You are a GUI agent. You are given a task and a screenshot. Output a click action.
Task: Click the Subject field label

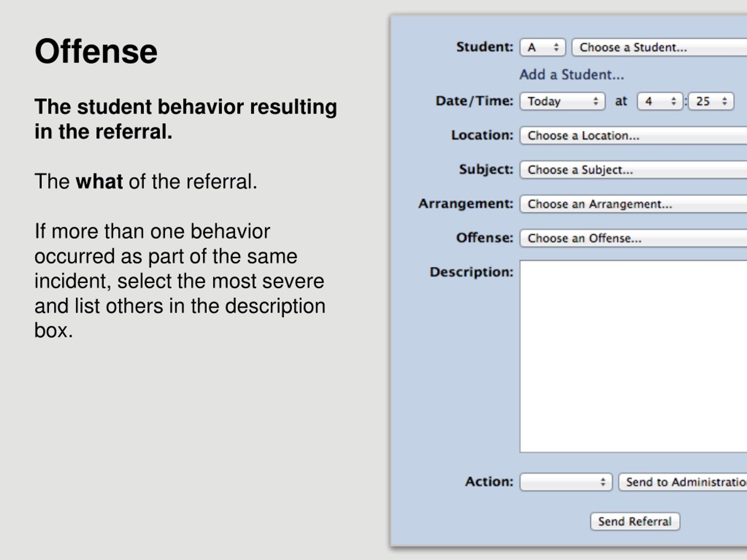tap(486, 169)
